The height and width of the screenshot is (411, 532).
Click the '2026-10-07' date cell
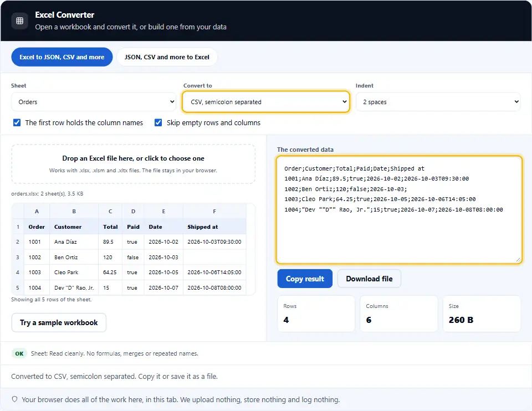click(x=163, y=287)
